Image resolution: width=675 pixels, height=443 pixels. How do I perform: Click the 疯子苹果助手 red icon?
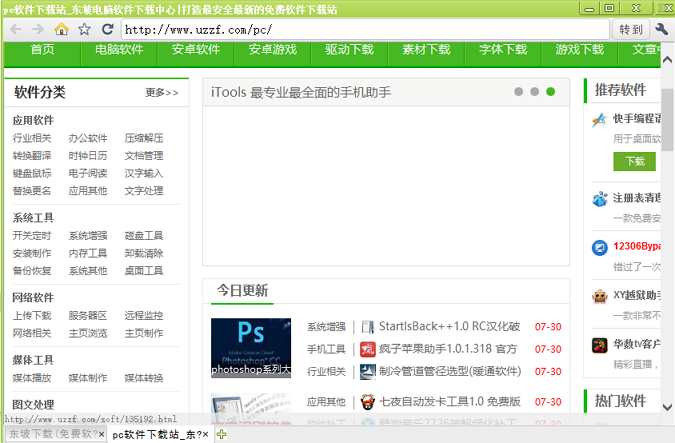(368, 350)
